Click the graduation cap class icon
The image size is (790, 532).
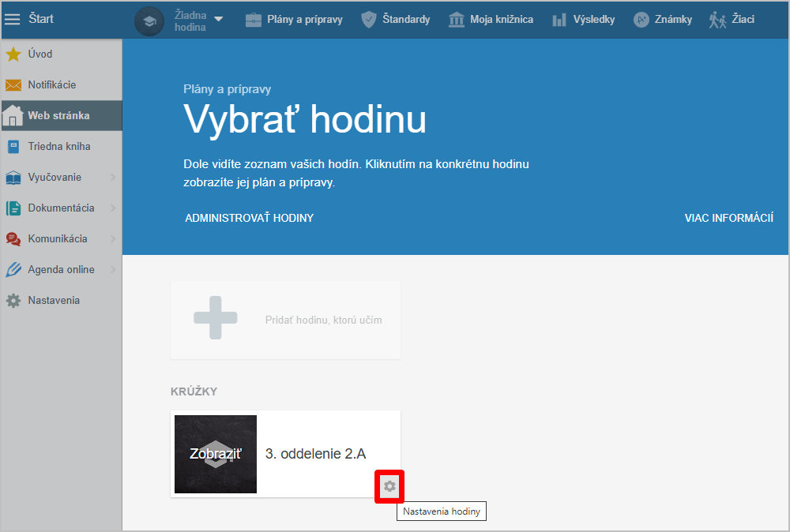(x=149, y=21)
